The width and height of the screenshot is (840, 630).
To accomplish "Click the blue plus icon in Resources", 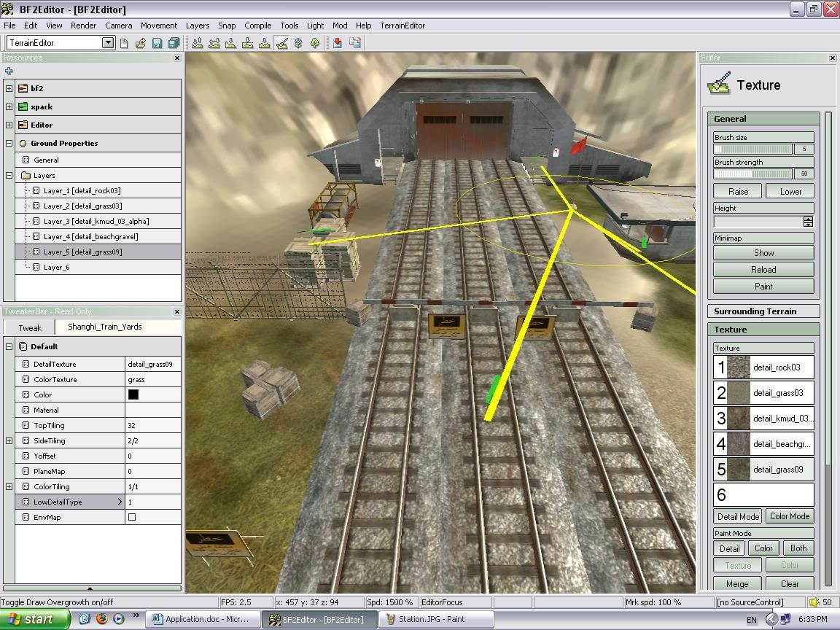I will [x=9, y=71].
